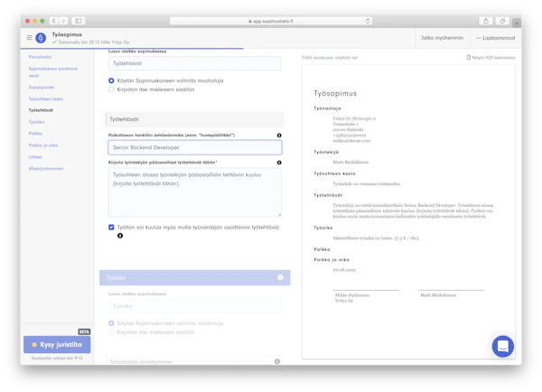Click Jatka myöhemmin button

442,38
